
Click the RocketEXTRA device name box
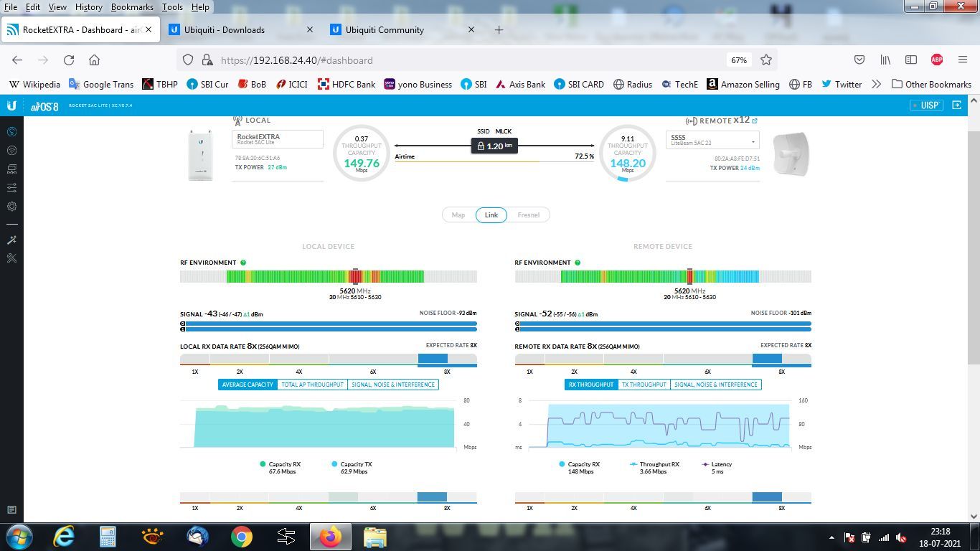coord(278,139)
